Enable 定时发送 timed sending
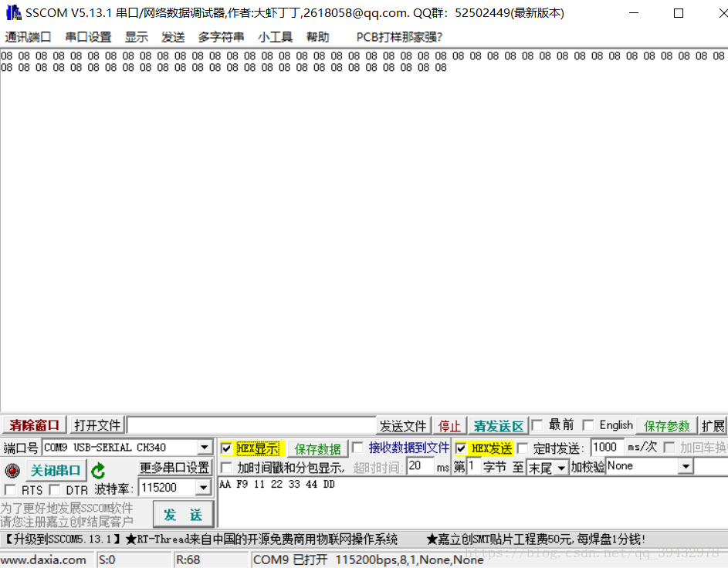The width and height of the screenshot is (728, 568). pos(523,448)
